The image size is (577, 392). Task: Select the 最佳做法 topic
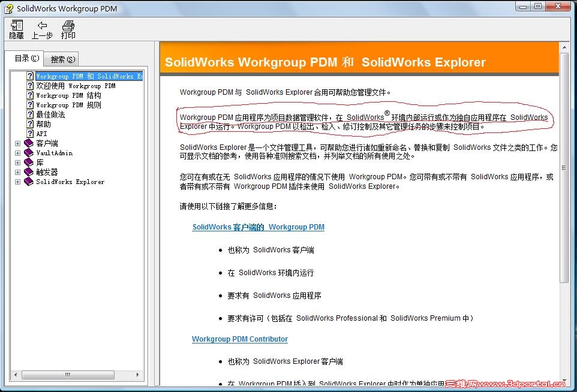pos(50,114)
